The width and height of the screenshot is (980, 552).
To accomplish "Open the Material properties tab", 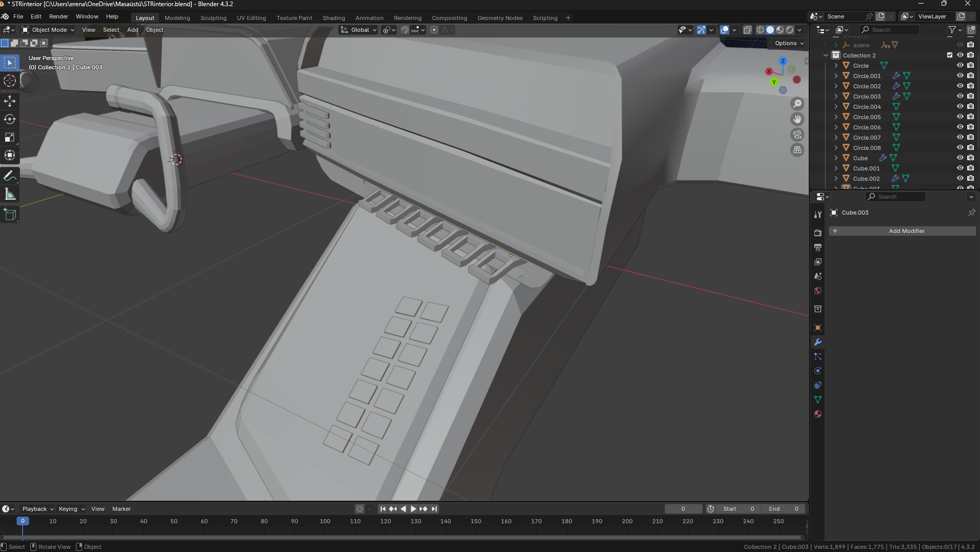I will click(818, 414).
